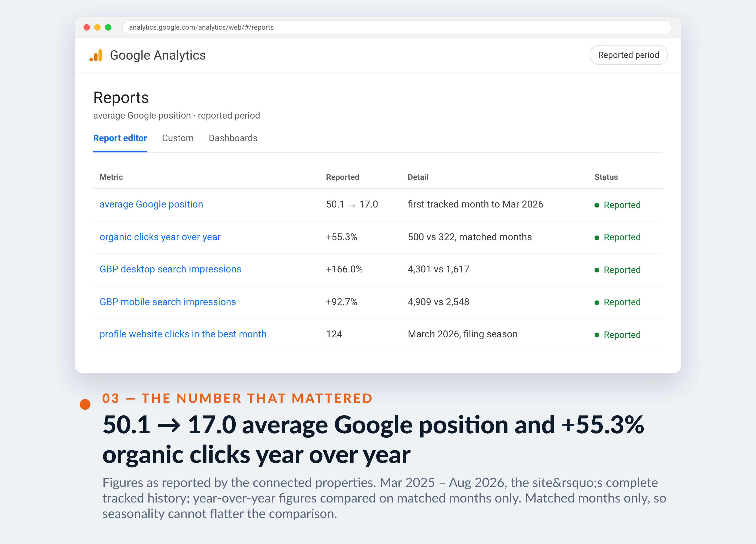Click the green window maximize dot
The height and width of the screenshot is (544, 756).
(108, 27)
